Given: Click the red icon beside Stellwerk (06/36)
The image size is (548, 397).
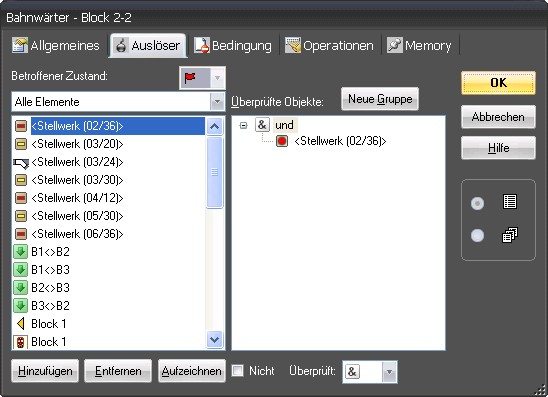Looking at the screenshot, I should click(x=21, y=234).
